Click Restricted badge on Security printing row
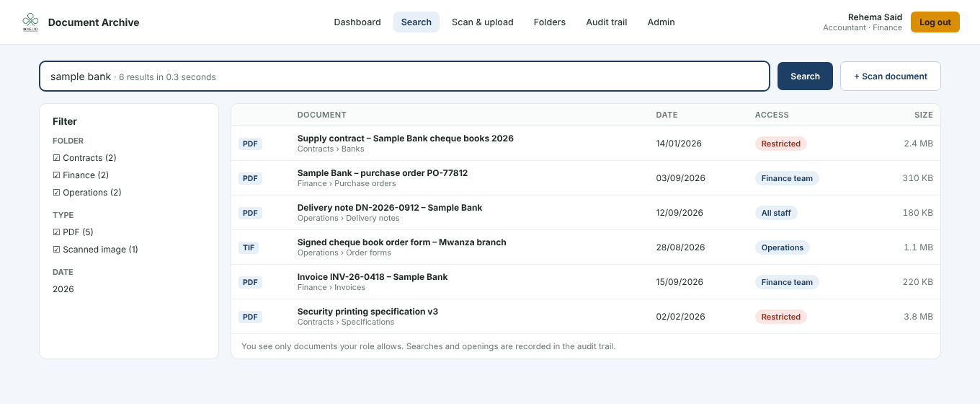Screen dimensions: 980x404 pos(781,317)
